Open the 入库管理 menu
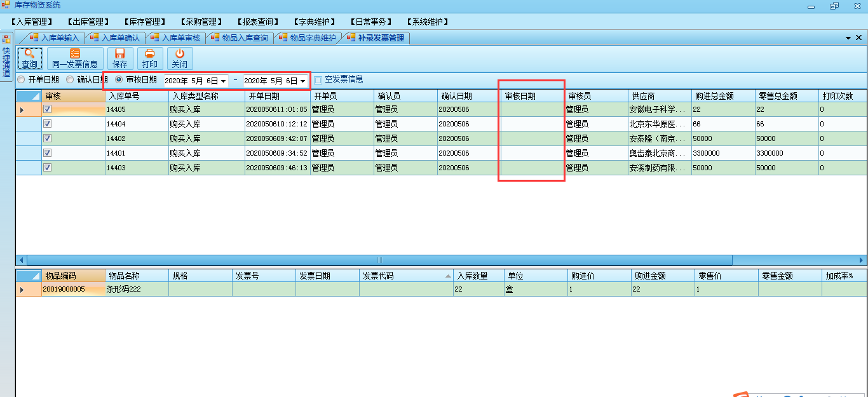 32,22
